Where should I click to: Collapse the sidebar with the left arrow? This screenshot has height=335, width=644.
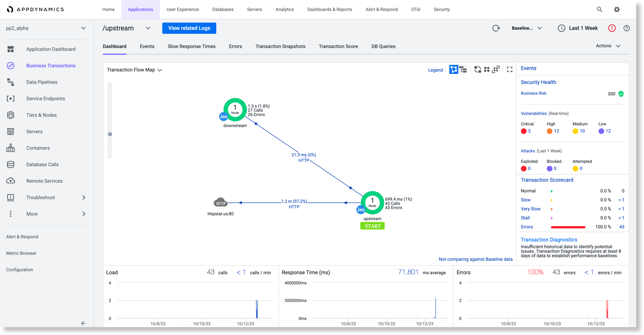tap(83, 323)
